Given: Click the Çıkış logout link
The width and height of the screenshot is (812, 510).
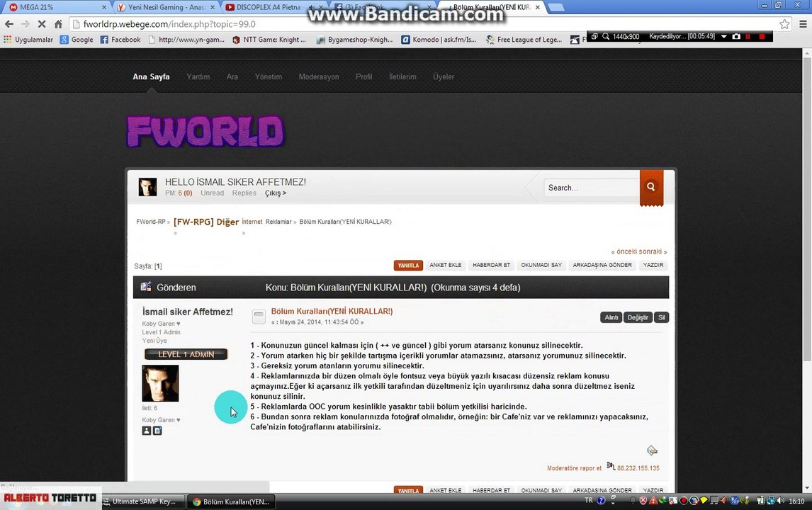Looking at the screenshot, I should [276, 193].
